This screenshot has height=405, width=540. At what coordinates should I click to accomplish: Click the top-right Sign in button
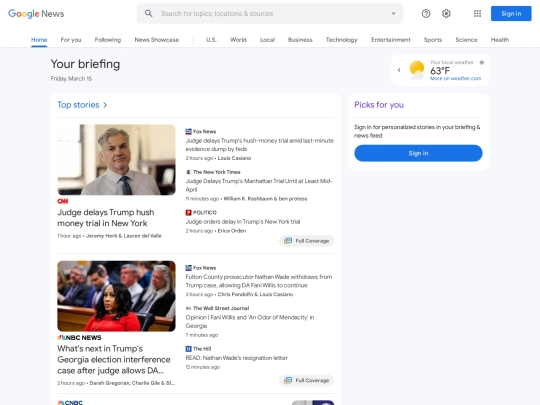[511, 14]
